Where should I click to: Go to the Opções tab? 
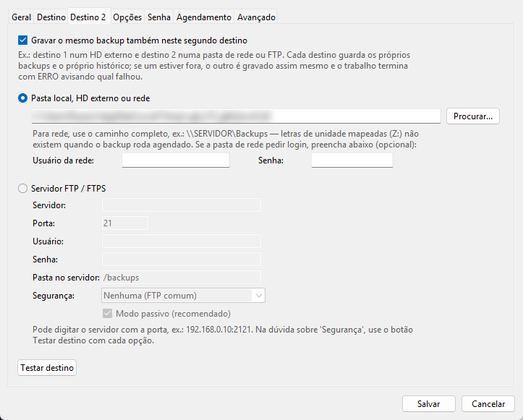[x=127, y=17]
